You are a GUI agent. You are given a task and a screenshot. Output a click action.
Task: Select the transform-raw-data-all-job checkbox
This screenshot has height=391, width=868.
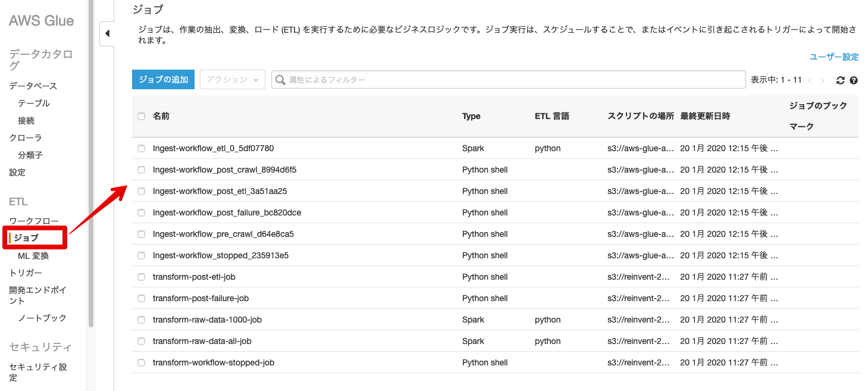coord(141,341)
